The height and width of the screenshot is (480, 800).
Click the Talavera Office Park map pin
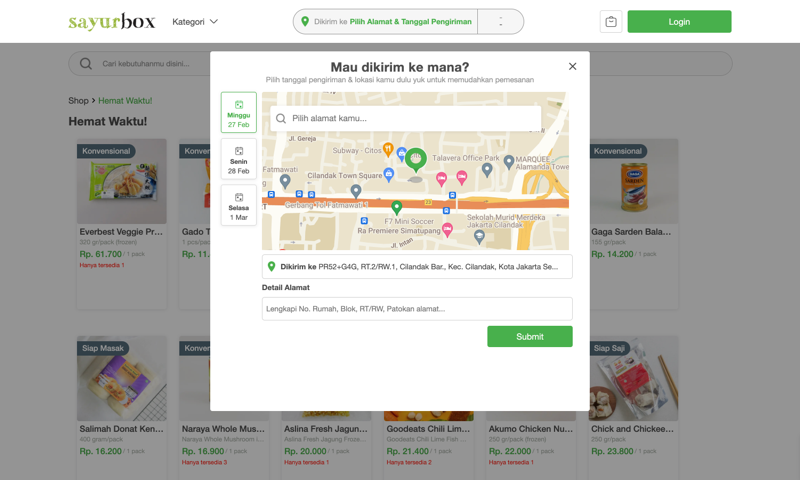pos(487,170)
